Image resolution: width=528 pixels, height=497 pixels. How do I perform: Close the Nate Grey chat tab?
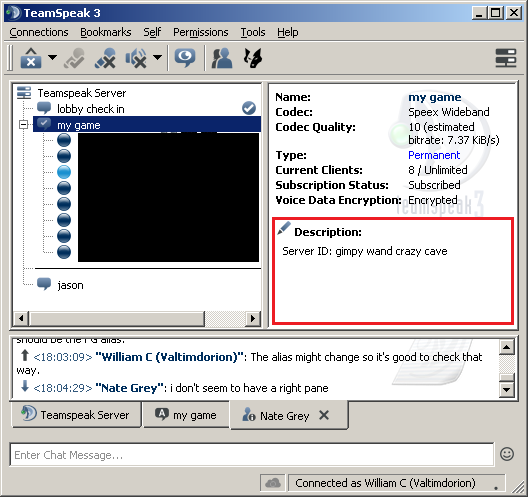tap(324, 416)
